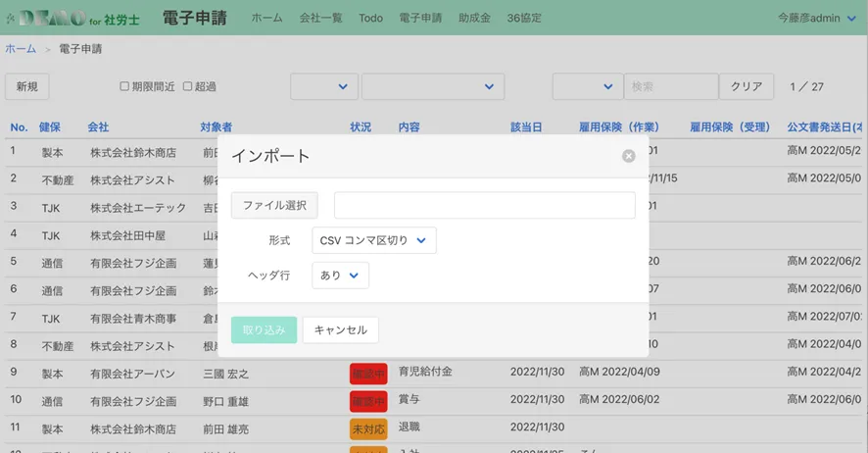Click 賞与 in row 10
Screen dimensions: 868x453
coord(410,399)
